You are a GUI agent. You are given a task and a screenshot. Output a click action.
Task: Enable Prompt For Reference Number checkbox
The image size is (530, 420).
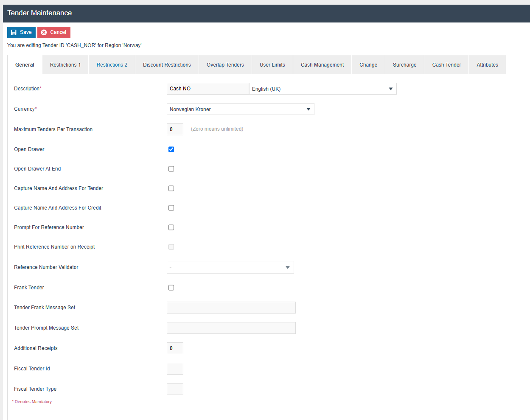tap(171, 227)
